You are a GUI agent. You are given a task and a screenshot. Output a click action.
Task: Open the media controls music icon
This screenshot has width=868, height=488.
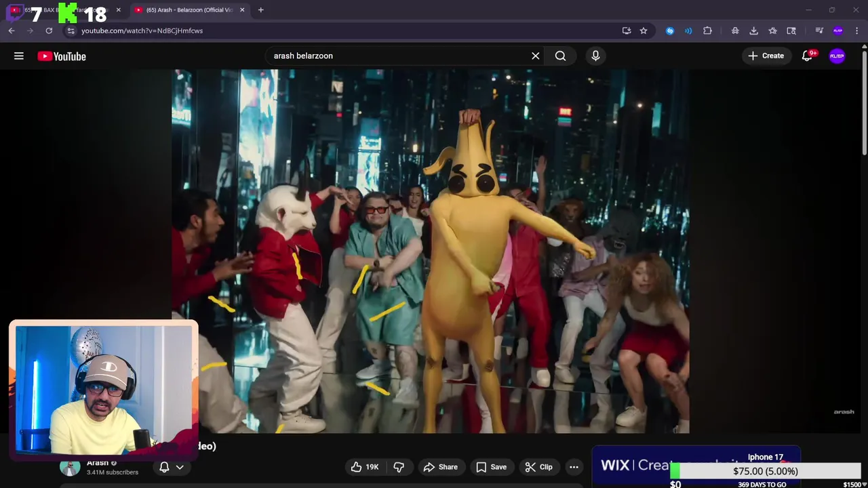(819, 30)
